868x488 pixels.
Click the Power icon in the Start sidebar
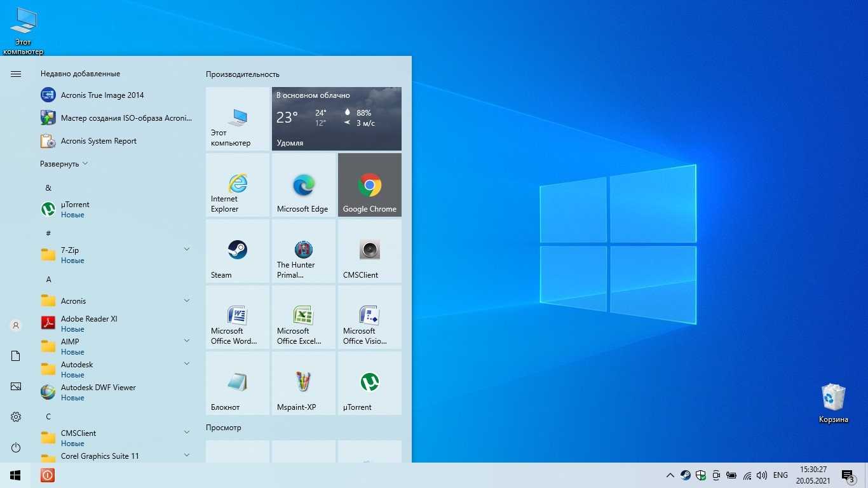[x=16, y=448]
